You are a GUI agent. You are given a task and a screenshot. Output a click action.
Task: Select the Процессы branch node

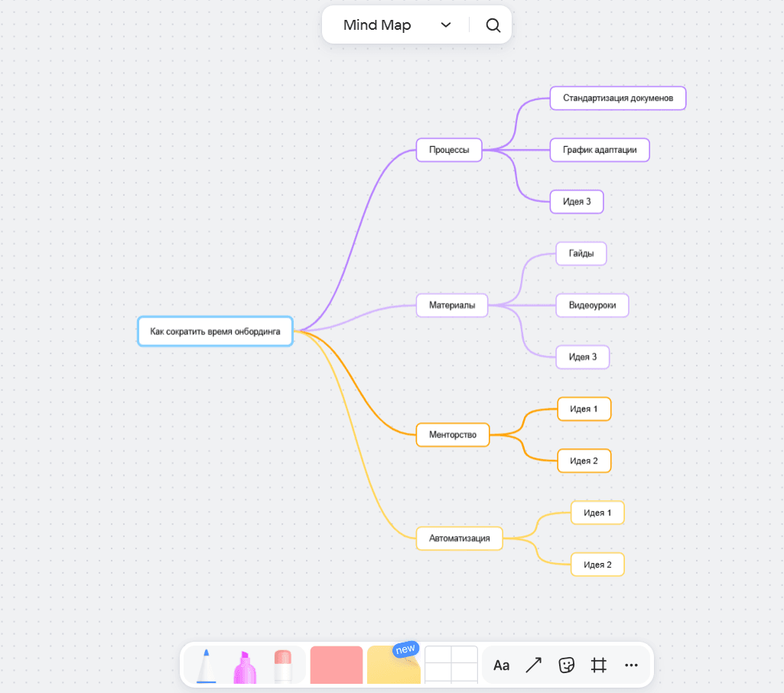coord(449,150)
